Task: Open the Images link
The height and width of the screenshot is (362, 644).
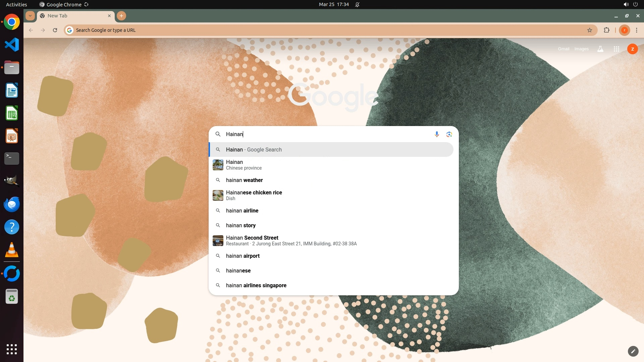Action: point(581,49)
